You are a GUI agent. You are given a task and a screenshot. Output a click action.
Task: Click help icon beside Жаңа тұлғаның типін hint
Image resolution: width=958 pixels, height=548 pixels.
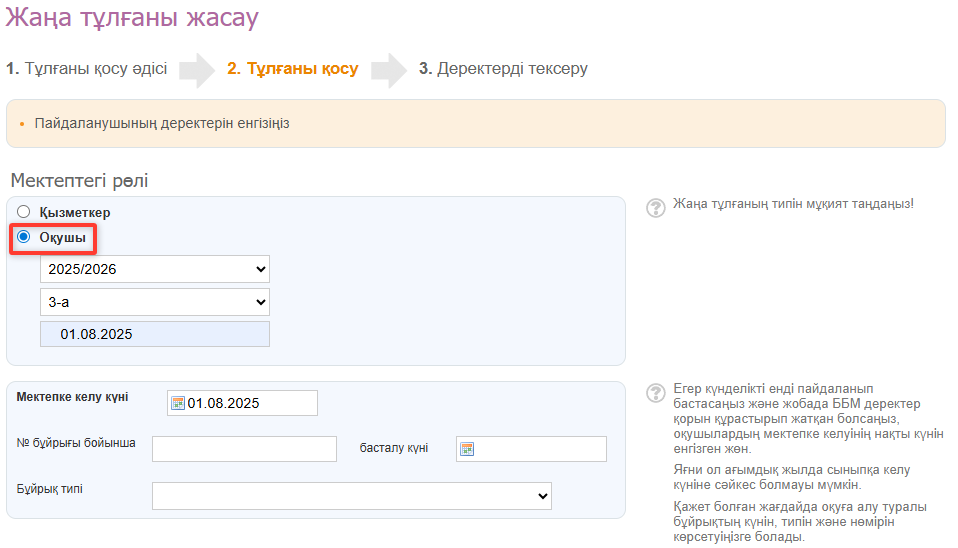coord(656,207)
